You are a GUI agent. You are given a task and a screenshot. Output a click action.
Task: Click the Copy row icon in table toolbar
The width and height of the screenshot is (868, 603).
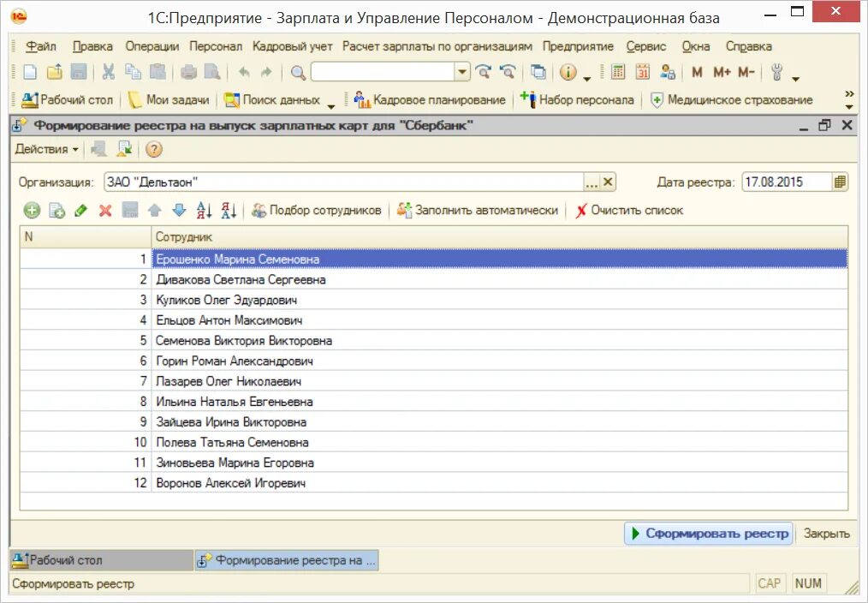click(x=56, y=211)
